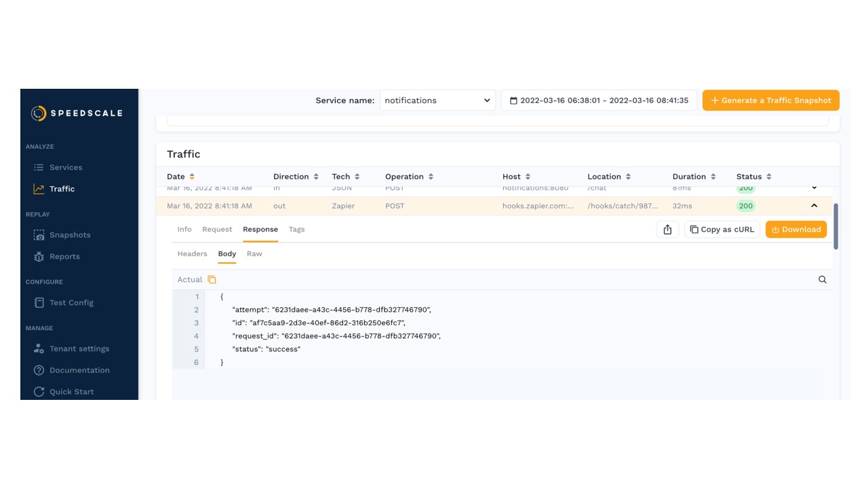The image size is (868, 488).
Task: Click Generate a Traffic Snapshot button
Action: [770, 100]
